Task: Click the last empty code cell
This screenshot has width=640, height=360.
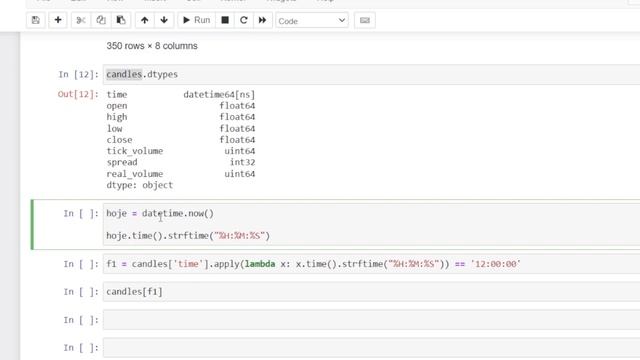Action: (x=371, y=348)
